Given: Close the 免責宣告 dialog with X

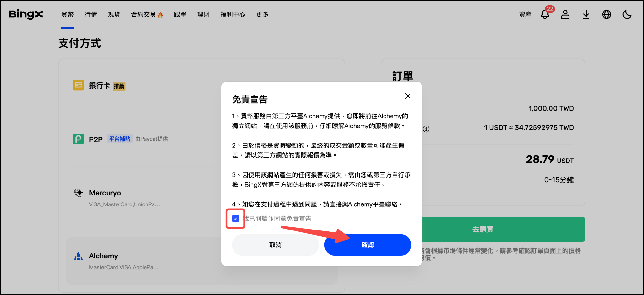Looking at the screenshot, I should (x=408, y=96).
